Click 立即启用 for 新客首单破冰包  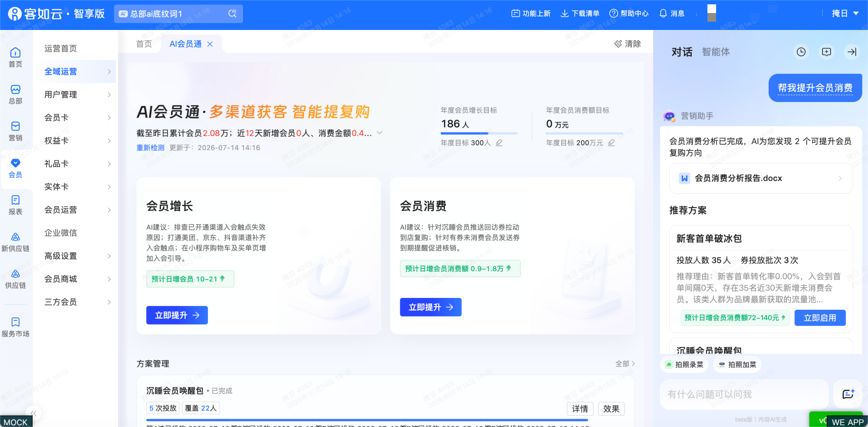820,318
